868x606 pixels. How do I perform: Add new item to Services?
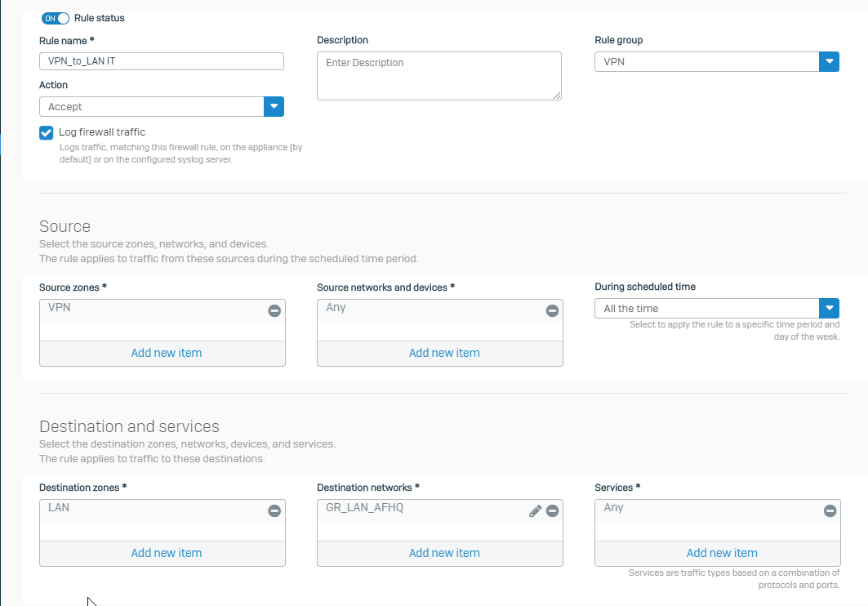(x=722, y=553)
